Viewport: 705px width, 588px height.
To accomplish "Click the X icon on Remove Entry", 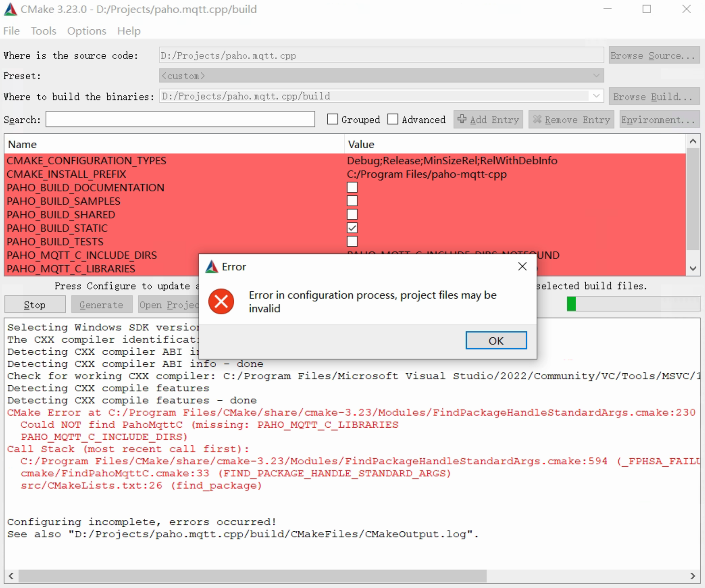I will click(x=537, y=119).
